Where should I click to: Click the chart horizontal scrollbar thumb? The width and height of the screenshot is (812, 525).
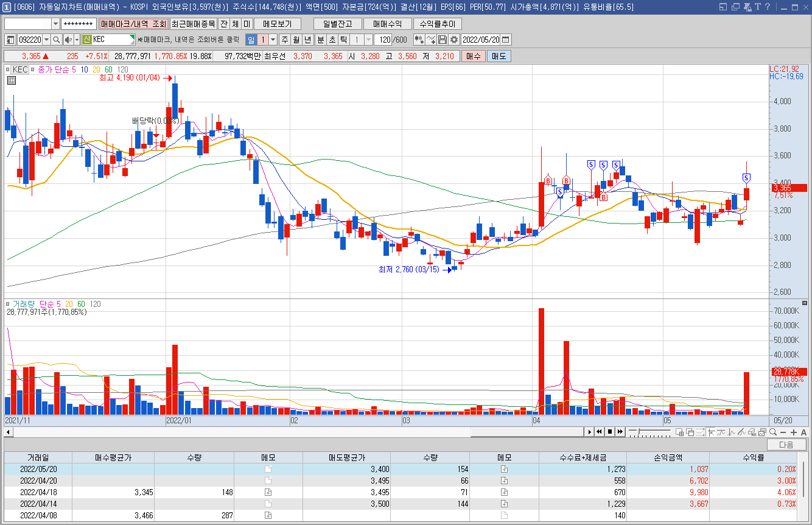point(527,432)
